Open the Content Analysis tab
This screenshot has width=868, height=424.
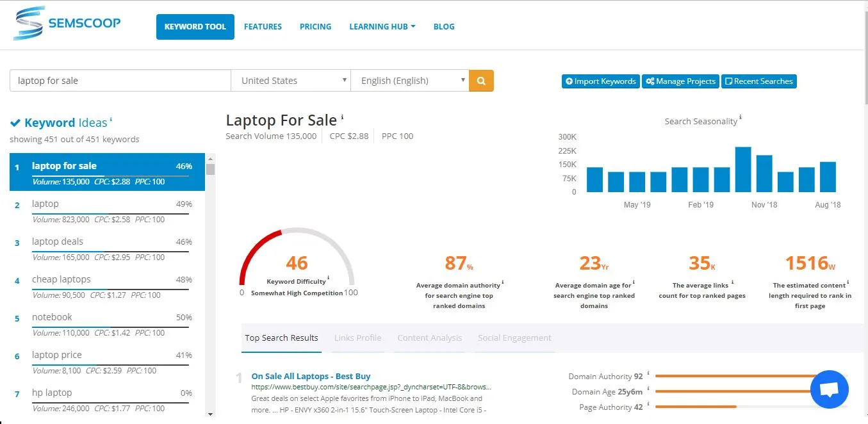429,338
